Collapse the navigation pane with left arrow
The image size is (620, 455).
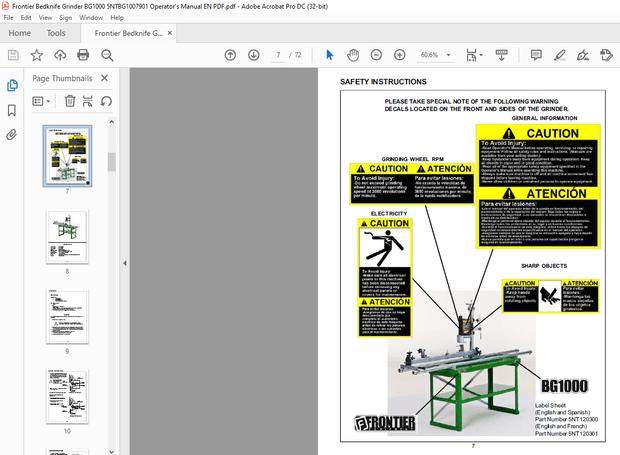tap(124, 263)
